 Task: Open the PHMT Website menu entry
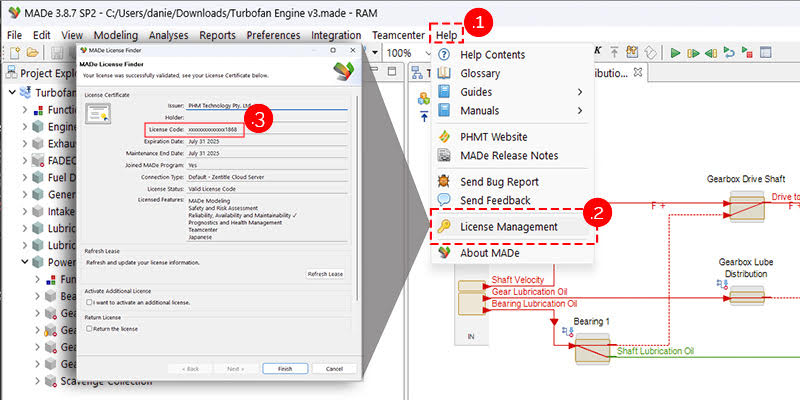click(x=512, y=137)
